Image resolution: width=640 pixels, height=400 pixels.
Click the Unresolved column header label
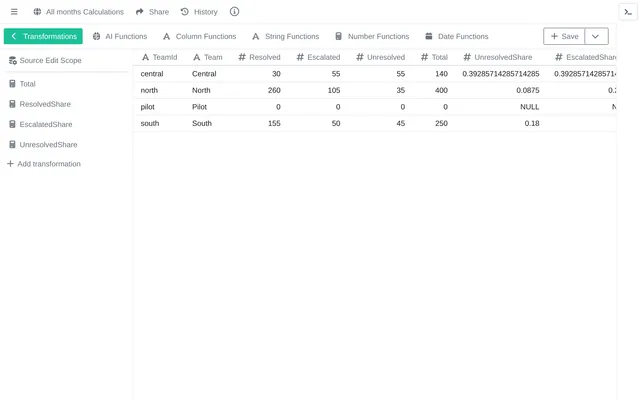click(386, 57)
